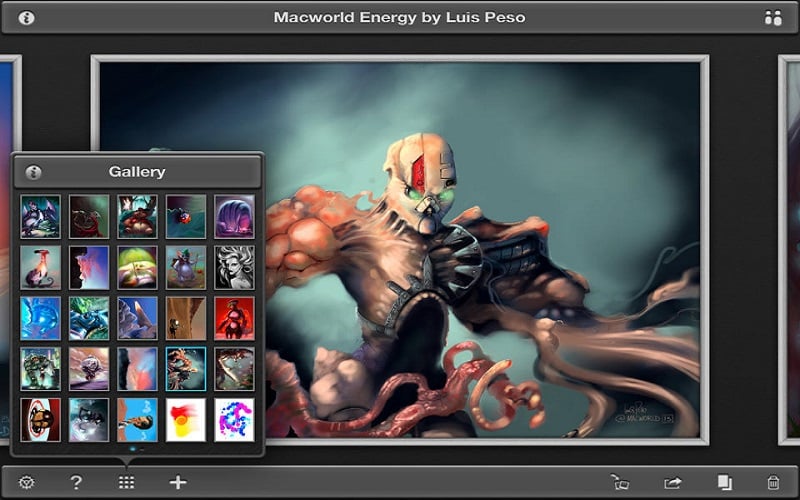
Task: Click the gallery page indicator dots
Action: tap(137, 449)
